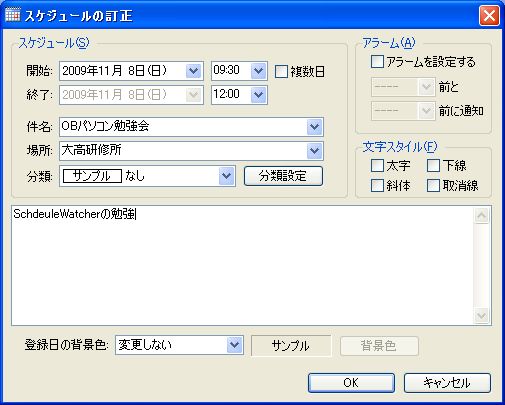505x405 pixels.
Task: Check アラームを設定する option
Action: point(377,62)
